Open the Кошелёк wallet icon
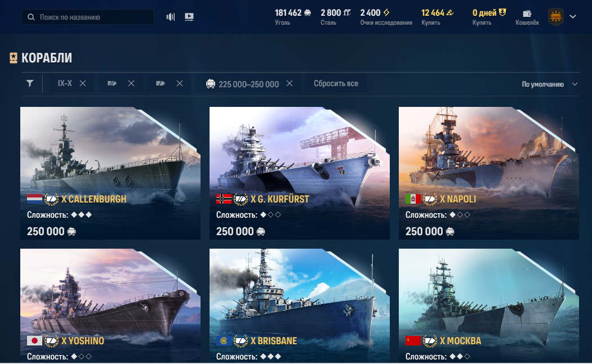 click(527, 14)
